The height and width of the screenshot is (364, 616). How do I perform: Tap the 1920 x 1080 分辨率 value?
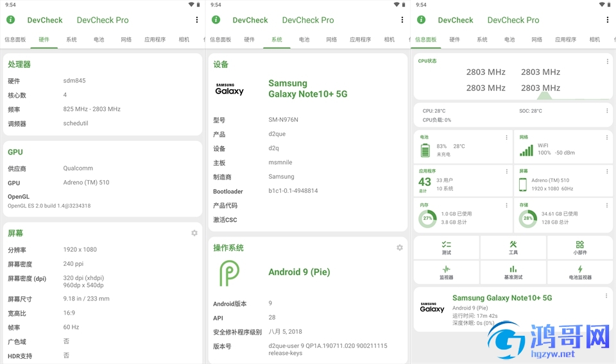tap(80, 249)
